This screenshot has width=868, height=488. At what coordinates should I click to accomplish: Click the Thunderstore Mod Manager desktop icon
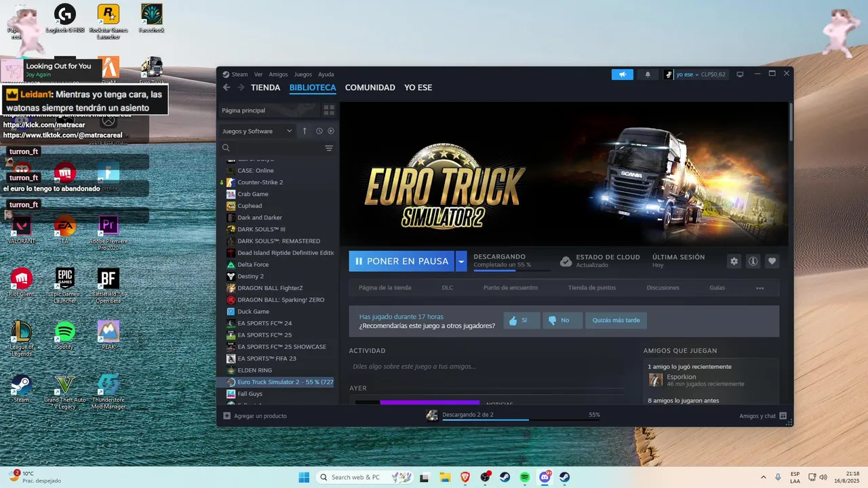[108, 392]
